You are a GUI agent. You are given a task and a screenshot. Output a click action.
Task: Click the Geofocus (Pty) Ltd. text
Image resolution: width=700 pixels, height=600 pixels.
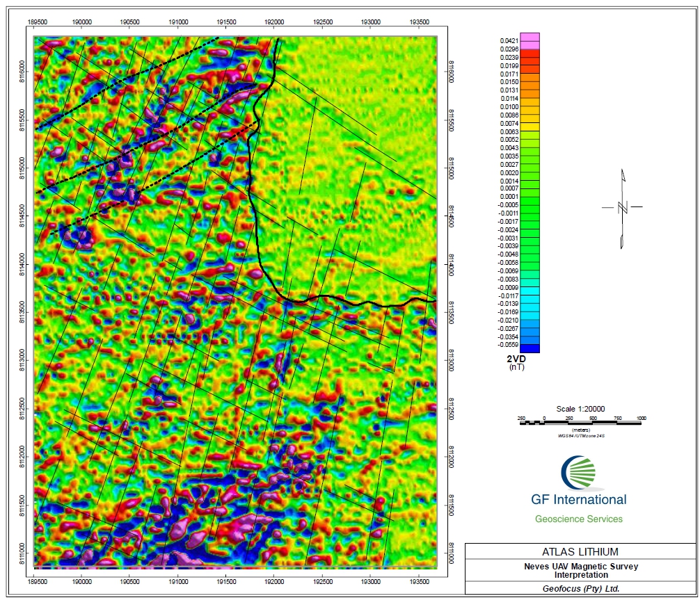pyautogui.click(x=580, y=589)
